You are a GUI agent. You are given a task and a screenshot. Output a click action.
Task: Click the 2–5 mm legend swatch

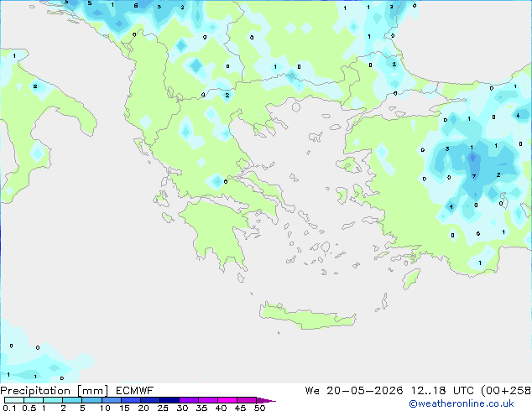point(72,400)
